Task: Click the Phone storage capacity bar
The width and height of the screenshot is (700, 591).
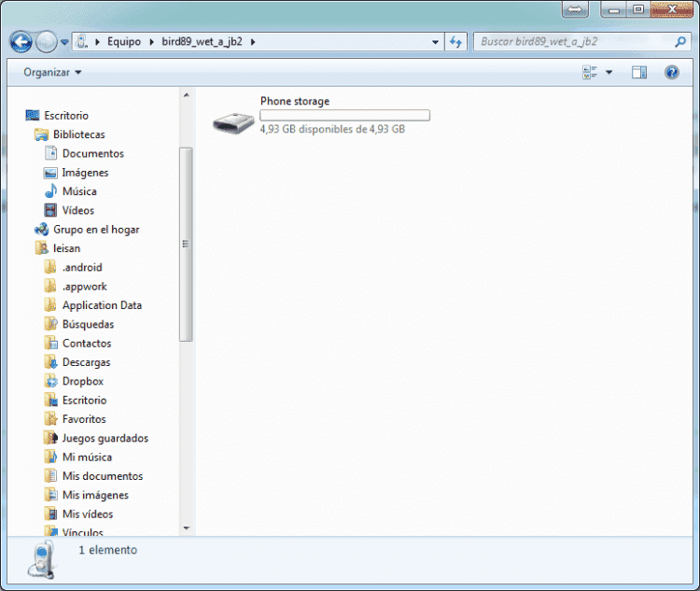Action: click(344, 115)
